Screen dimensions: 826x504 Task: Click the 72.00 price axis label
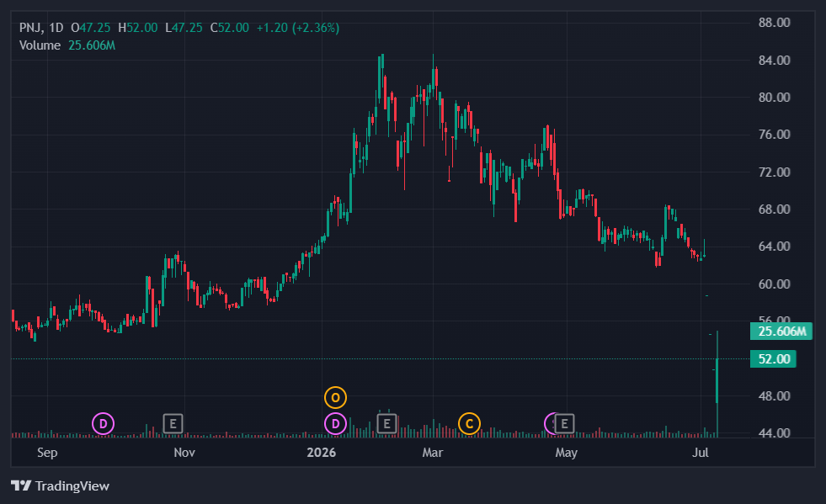point(775,172)
